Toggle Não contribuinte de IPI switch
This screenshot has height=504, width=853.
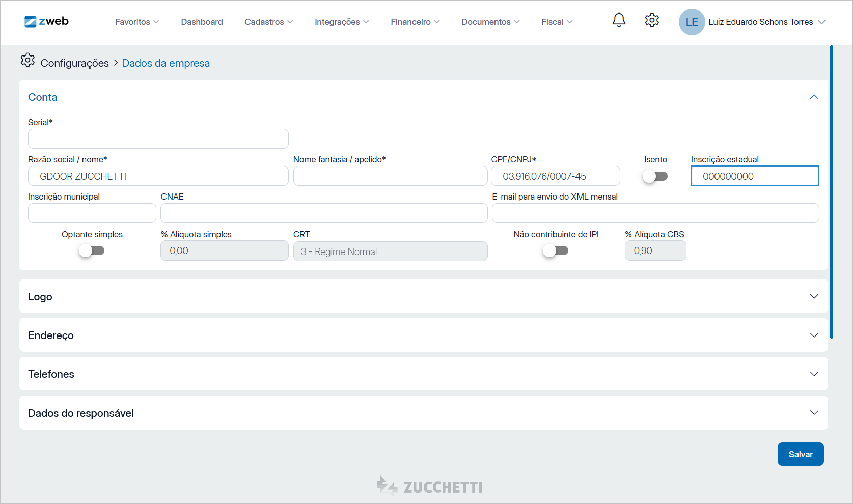coord(556,250)
